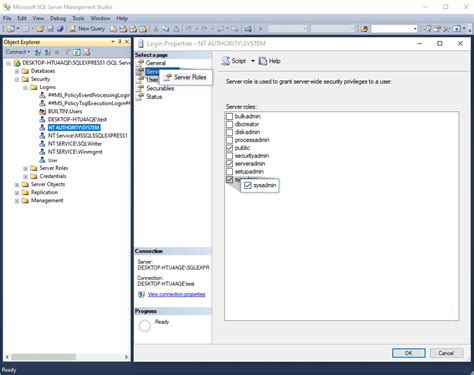This screenshot has height=375, width=474.
Task: Click the Save toolbar icon
Action: 50,29
